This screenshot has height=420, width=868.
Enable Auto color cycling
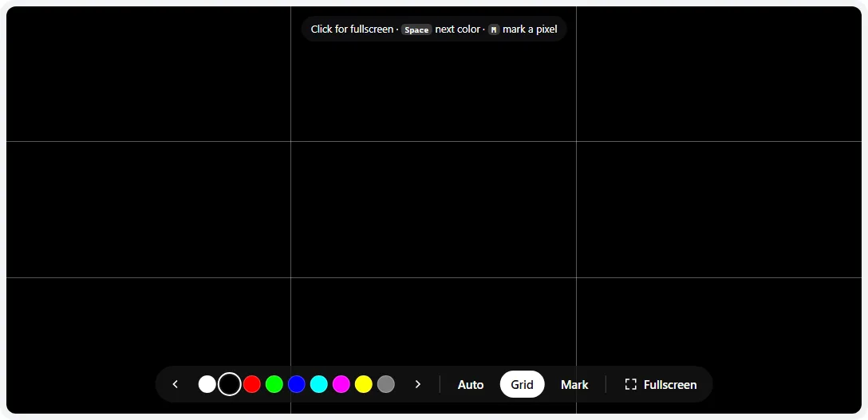(x=471, y=385)
